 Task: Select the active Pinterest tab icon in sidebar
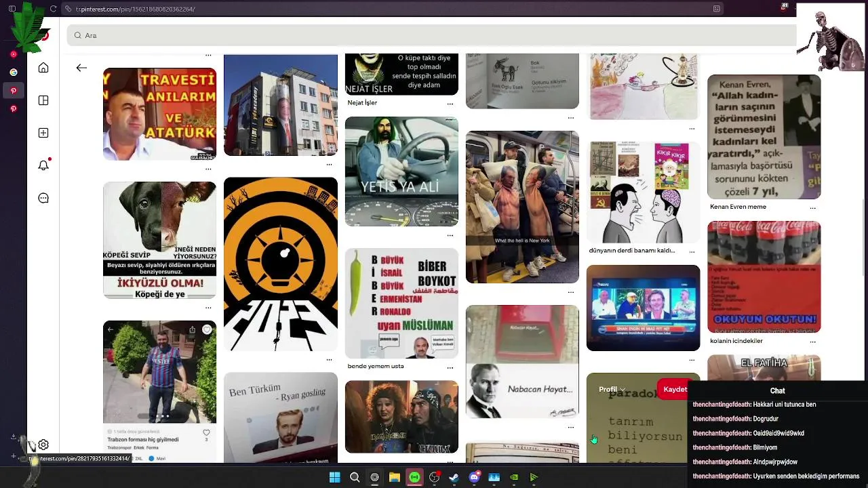14,90
